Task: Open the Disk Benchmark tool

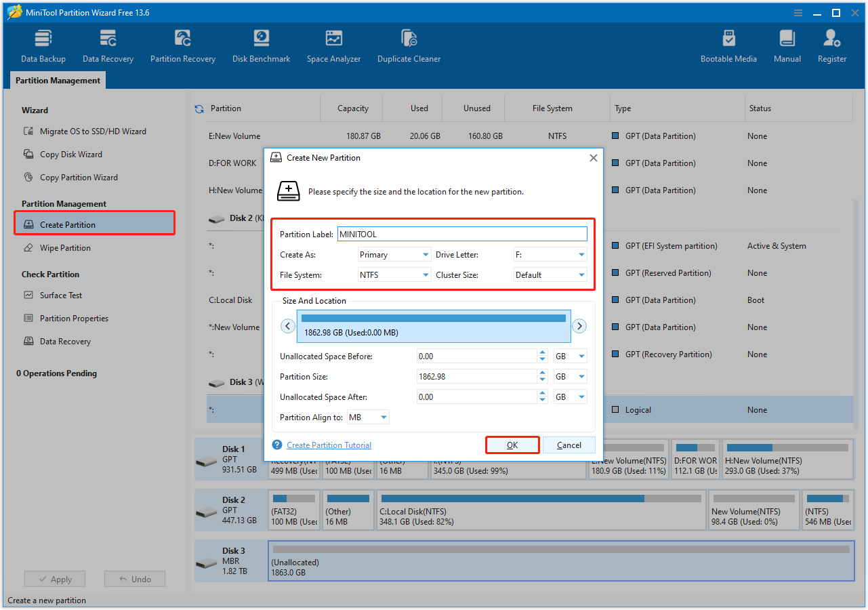Action: [261, 45]
